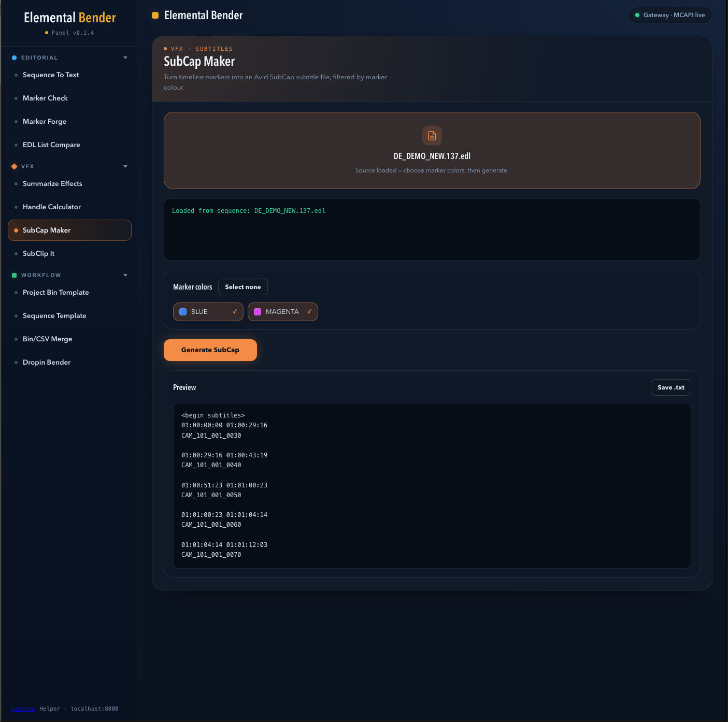The width and height of the screenshot is (728, 722).
Task: Click the yellow square beside Elemental Bender header
Action: [x=155, y=16]
